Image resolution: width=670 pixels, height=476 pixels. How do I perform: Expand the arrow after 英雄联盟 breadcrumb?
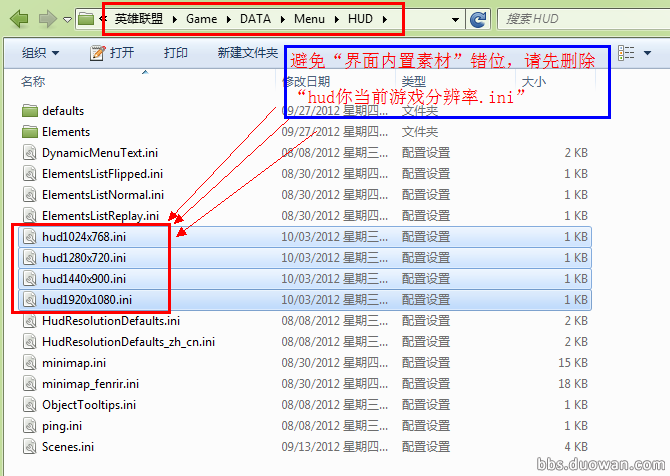pos(175,19)
